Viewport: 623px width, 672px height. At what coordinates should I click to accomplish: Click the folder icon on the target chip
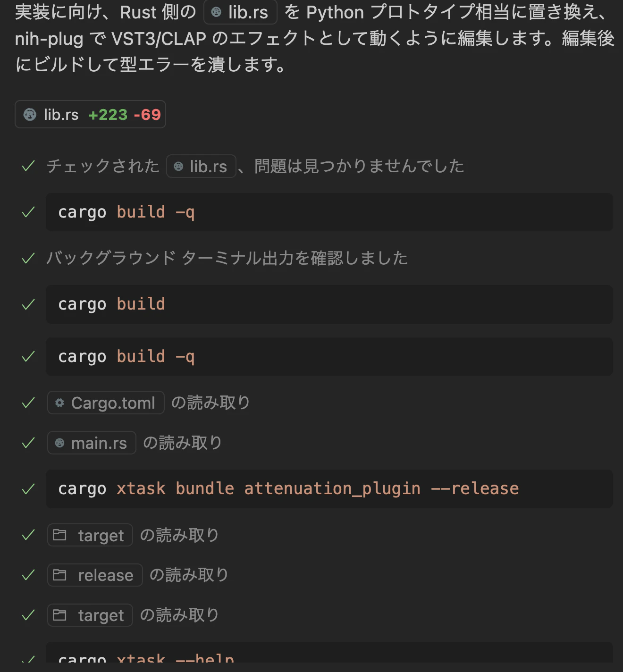(x=60, y=535)
